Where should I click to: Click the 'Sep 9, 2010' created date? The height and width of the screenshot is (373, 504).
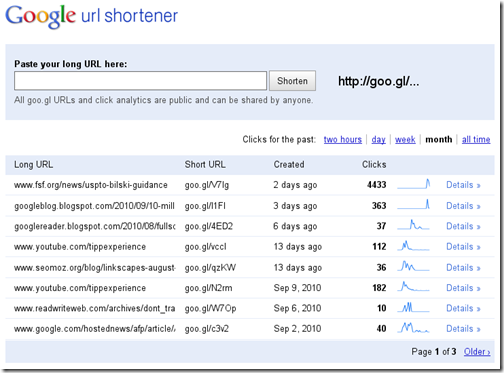[297, 288]
